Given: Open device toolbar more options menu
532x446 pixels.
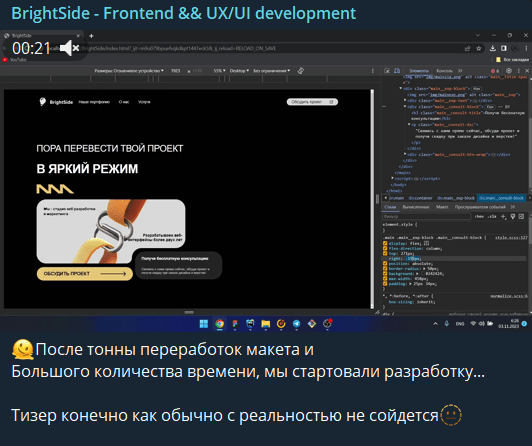Looking at the screenshot, I should tap(373, 71).
